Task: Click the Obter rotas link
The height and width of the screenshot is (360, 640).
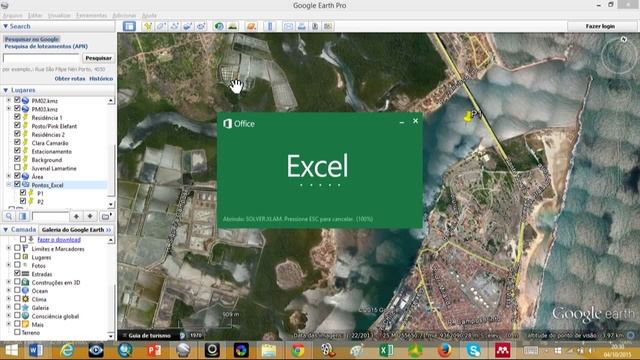Action: (x=70, y=78)
